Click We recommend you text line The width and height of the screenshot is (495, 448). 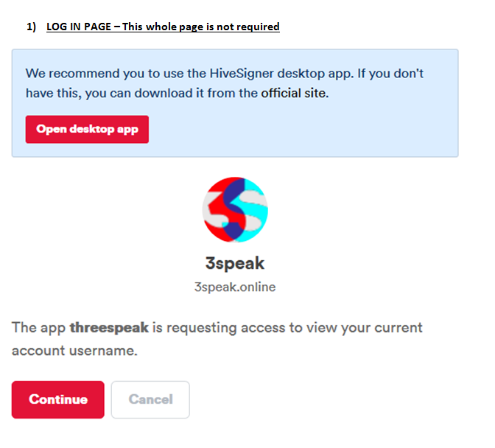(225, 74)
